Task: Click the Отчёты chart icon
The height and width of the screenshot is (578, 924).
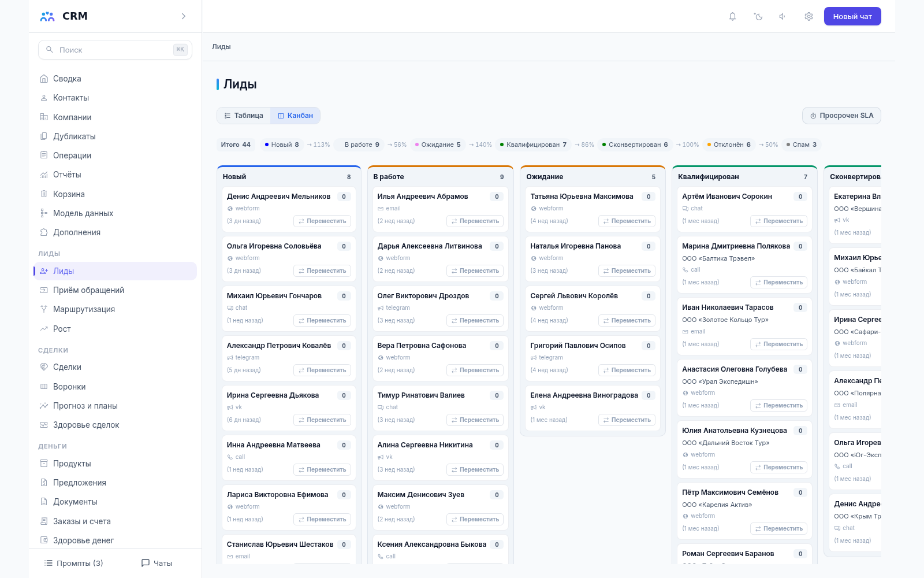Action: coord(44,175)
